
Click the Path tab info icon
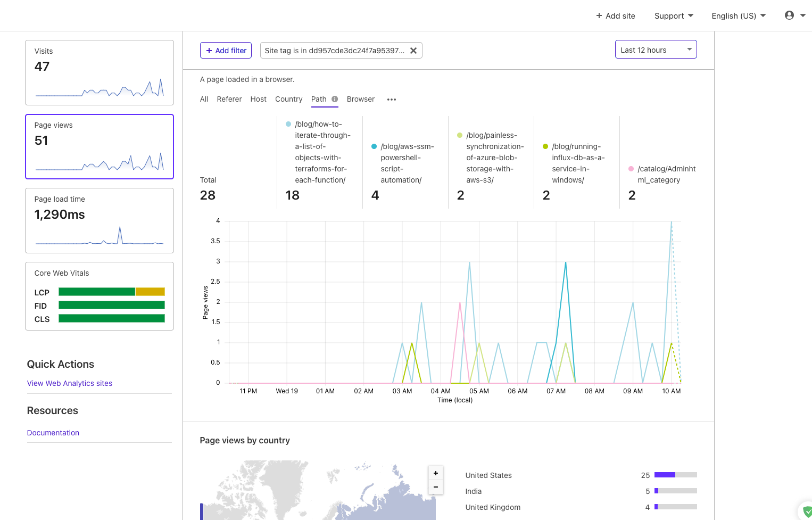tap(335, 99)
